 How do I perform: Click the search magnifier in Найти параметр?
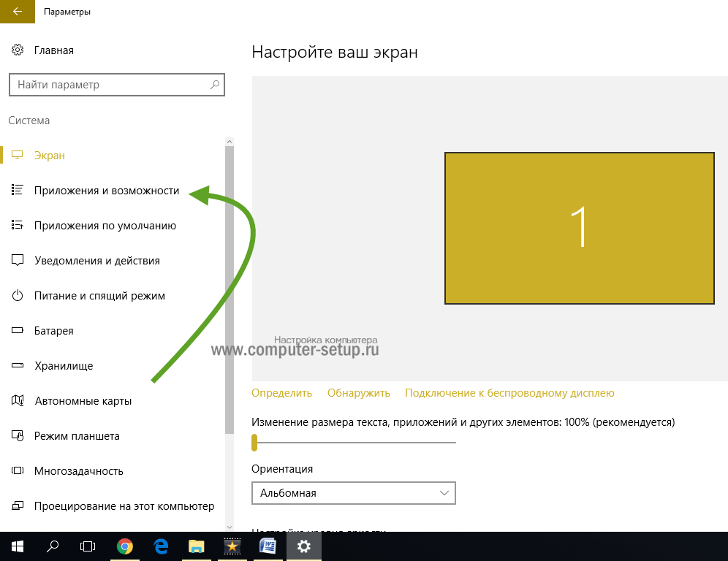(x=215, y=85)
